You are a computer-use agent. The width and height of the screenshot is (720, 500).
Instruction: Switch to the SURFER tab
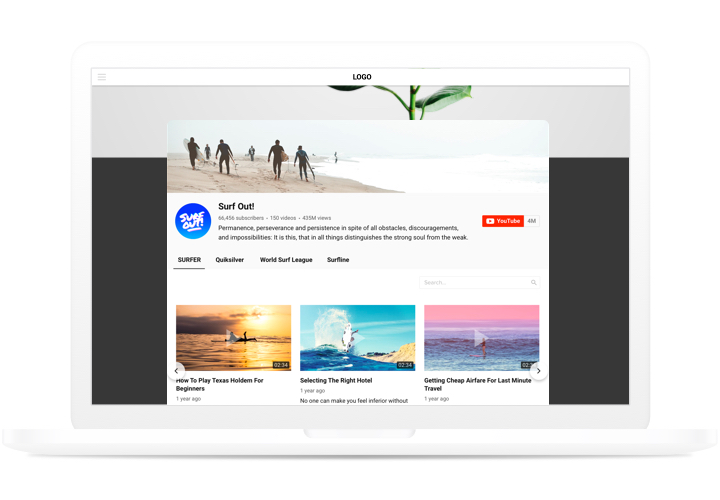tap(189, 260)
